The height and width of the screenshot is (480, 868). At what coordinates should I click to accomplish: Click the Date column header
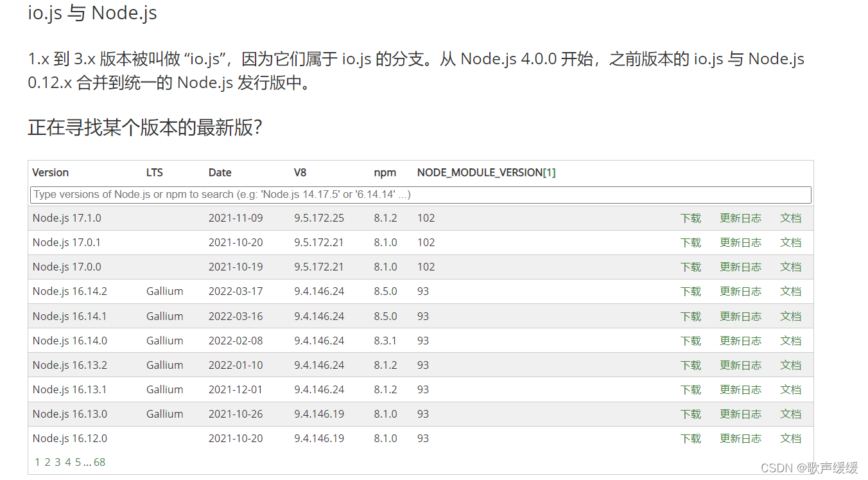[x=220, y=172]
